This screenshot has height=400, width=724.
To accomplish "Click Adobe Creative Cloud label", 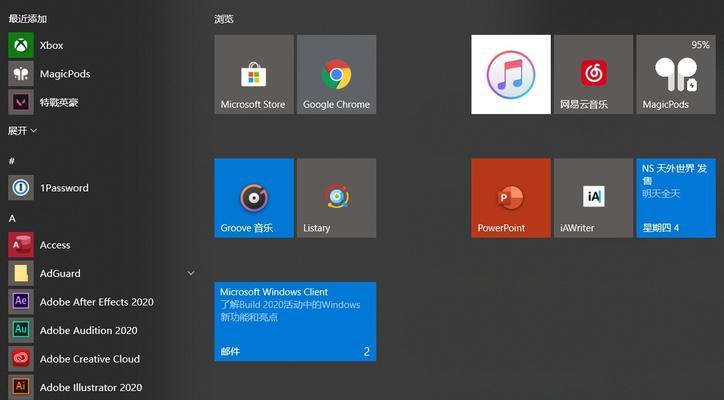I will point(90,359).
